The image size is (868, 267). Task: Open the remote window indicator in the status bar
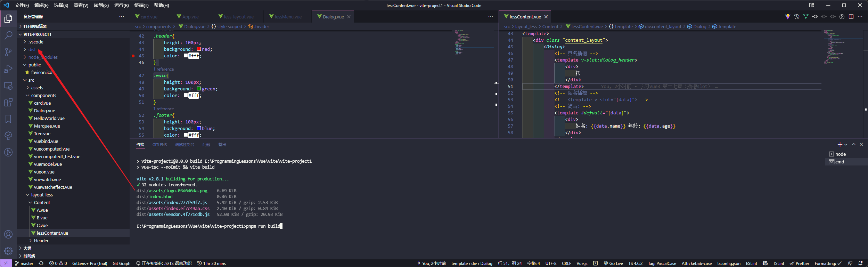tap(6, 263)
